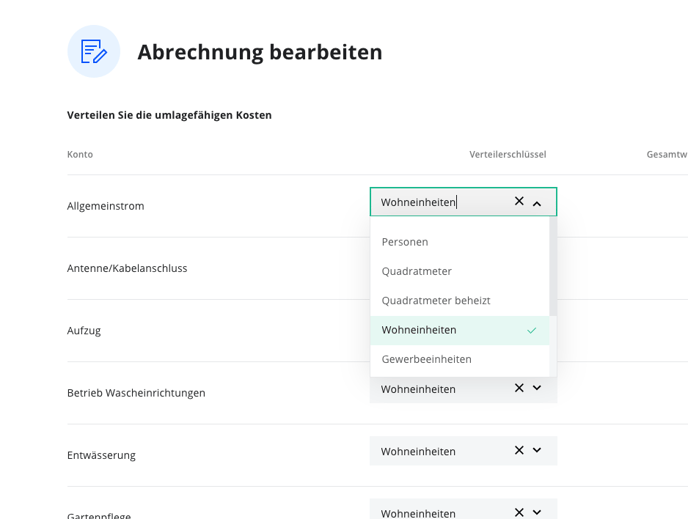Choose Quadratmeter from the dropdown list
The width and height of the screenshot is (688, 519).
click(460, 271)
